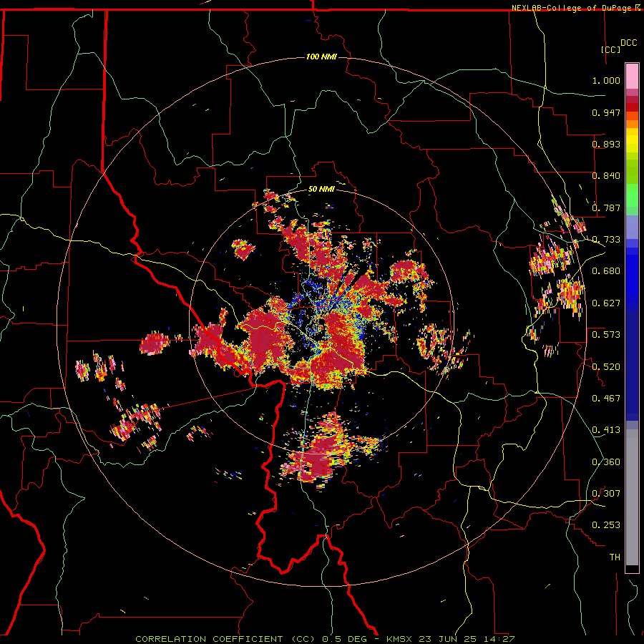The height and width of the screenshot is (644, 644).
Task: Select the 0.680 scale value
Action: coord(606,271)
